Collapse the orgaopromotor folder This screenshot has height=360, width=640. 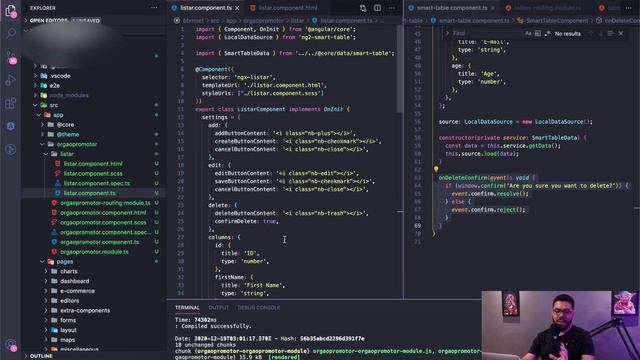click(x=77, y=144)
